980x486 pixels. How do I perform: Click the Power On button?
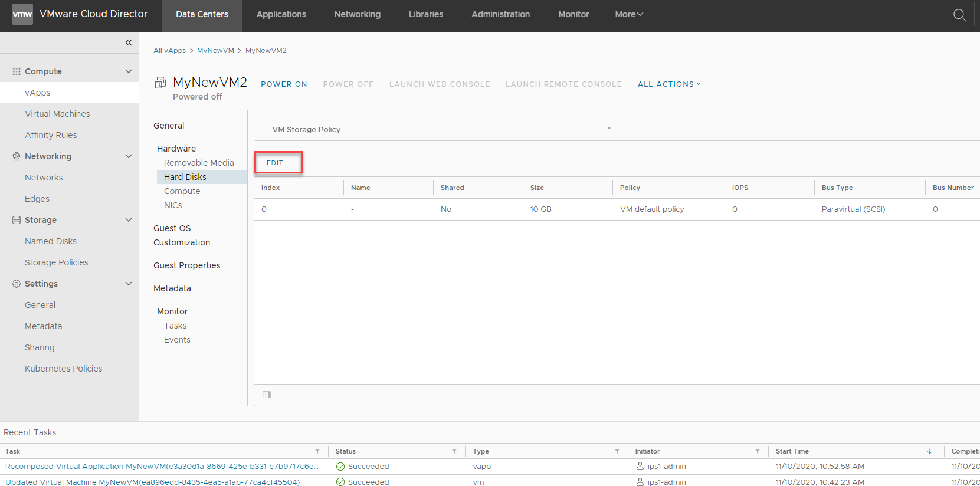coord(284,84)
